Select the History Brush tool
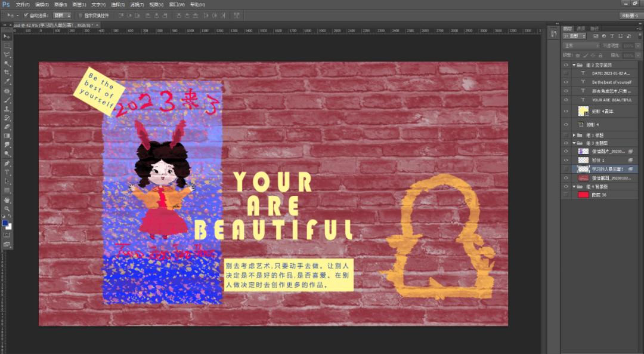This screenshot has height=354, width=644. (7, 118)
